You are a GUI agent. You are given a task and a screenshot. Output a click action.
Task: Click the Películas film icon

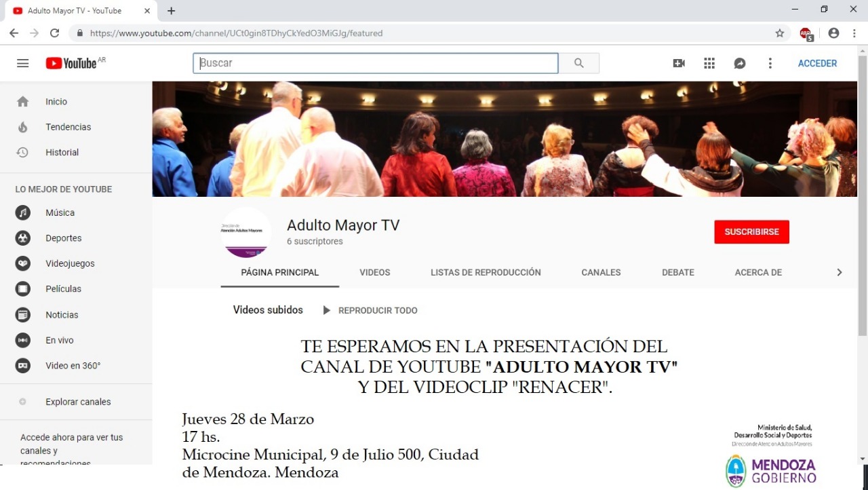pyautogui.click(x=23, y=289)
